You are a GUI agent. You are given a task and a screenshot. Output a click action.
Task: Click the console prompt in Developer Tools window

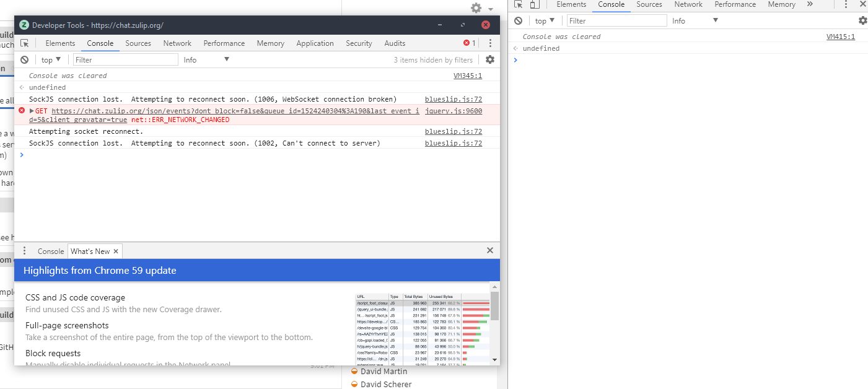tap(257, 155)
